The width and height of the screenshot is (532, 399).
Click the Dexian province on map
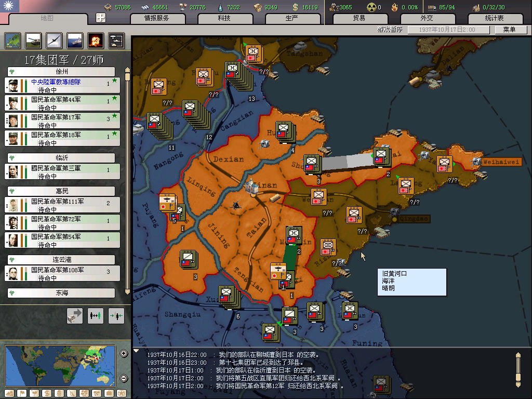(229, 159)
